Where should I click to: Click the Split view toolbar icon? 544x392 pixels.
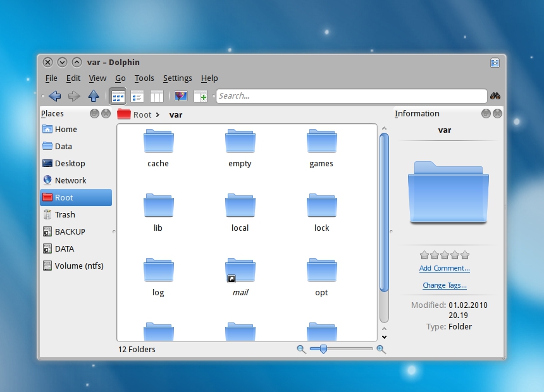click(x=201, y=96)
